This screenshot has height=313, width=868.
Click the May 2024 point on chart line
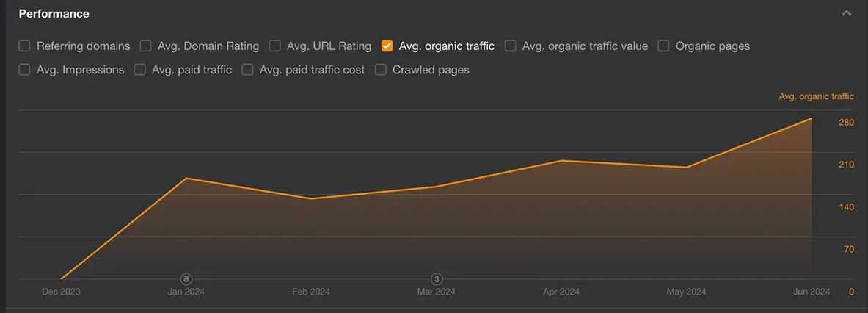[x=686, y=168]
